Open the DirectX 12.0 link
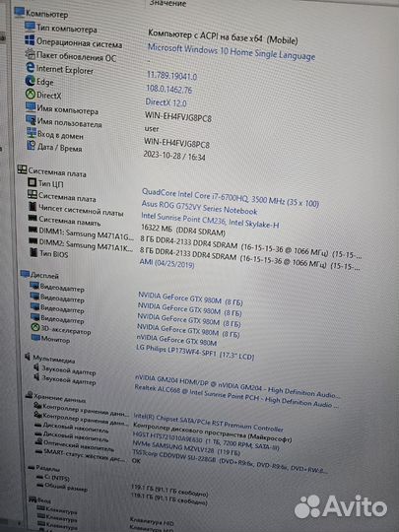Screen dimensions: 399x532 tap(166, 102)
